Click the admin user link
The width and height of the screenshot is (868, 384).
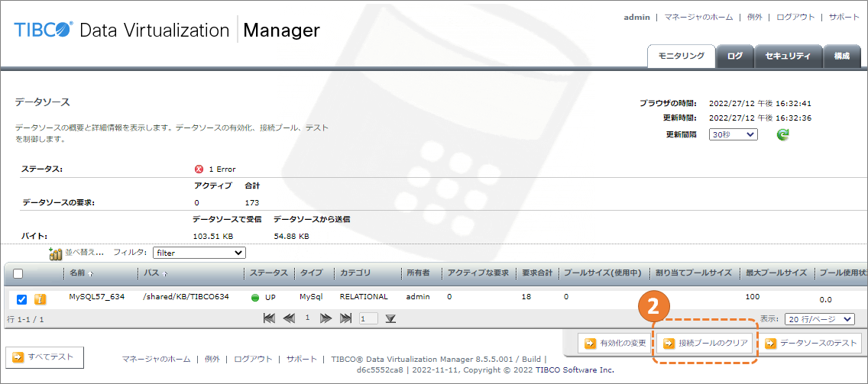[636, 17]
